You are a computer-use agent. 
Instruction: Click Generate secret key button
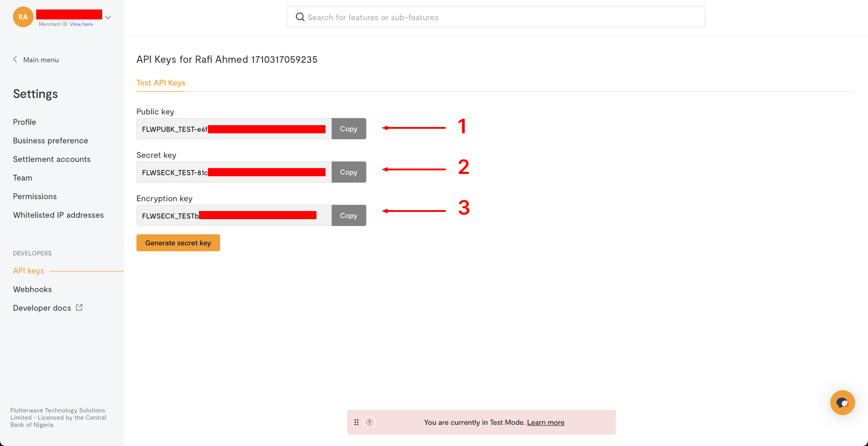(x=178, y=243)
